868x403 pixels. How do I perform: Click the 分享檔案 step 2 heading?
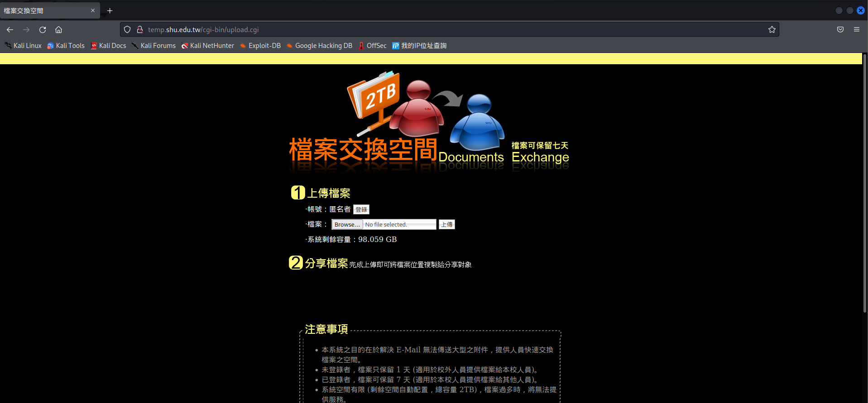tap(319, 263)
